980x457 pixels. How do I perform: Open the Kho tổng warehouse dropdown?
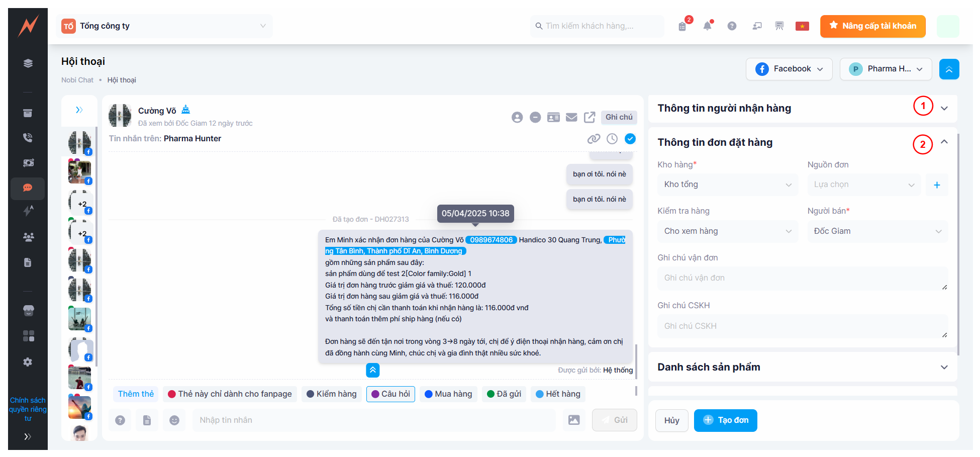pyautogui.click(x=727, y=185)
